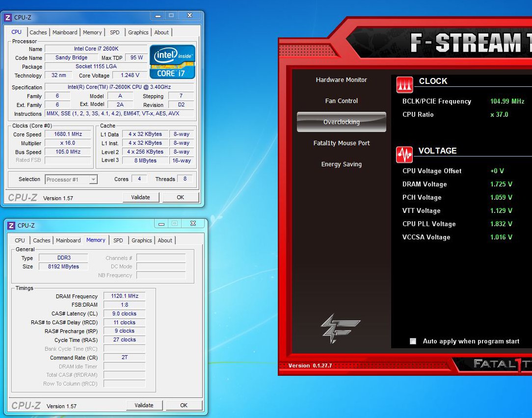
Task: Go to Fan Control in F-Stream
Action: pos(341,101)
